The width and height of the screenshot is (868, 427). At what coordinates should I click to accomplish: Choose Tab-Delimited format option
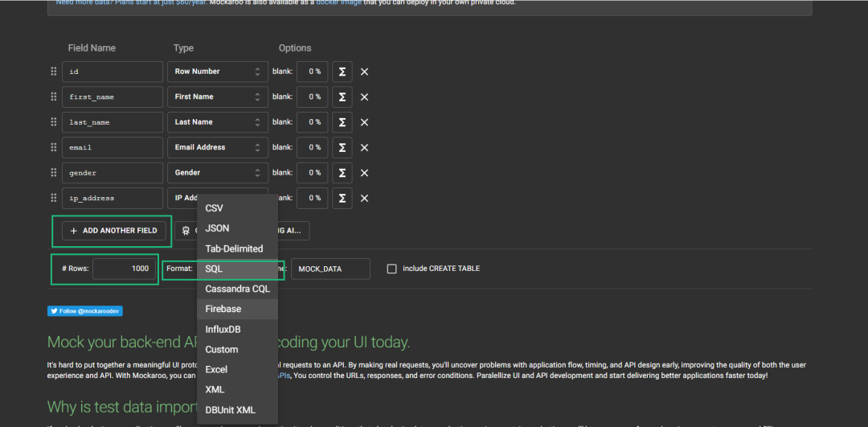(x=237, y=248)
